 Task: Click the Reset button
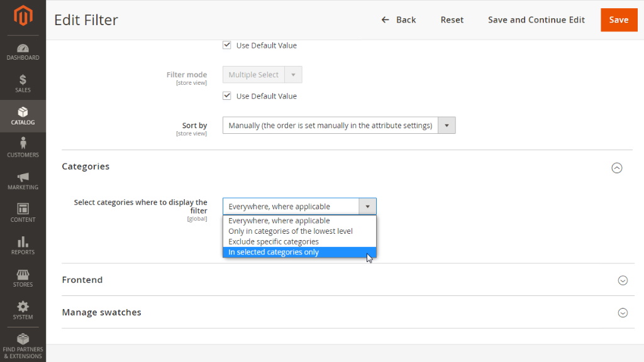[x=452, y=19]
